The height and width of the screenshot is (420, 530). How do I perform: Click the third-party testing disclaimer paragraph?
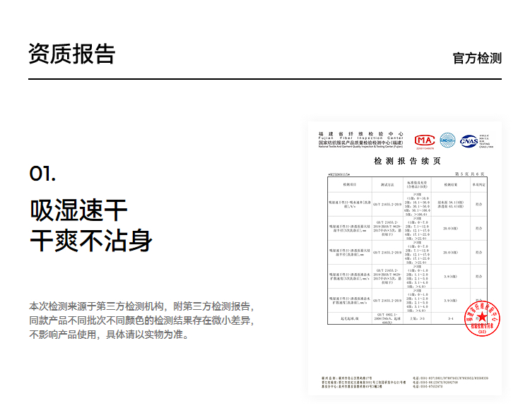141,320
